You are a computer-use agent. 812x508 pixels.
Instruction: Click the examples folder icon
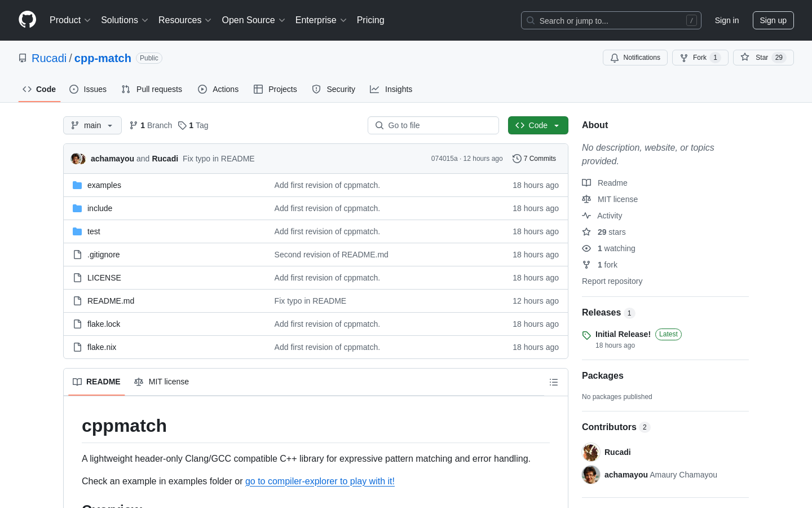pos(77,185)
